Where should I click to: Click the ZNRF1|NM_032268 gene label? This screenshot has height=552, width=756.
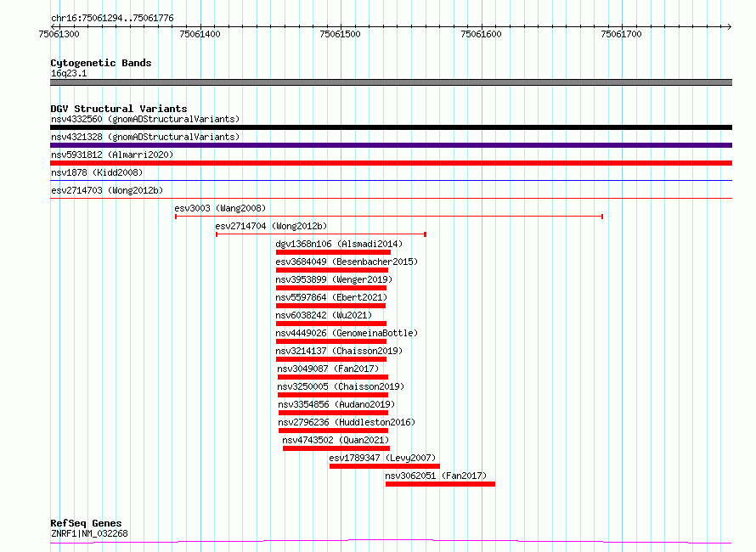(x=89, y=533)
